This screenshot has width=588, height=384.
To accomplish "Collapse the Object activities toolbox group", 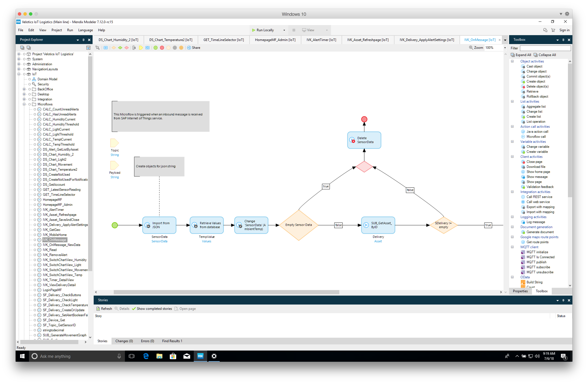I will point(512,61).
